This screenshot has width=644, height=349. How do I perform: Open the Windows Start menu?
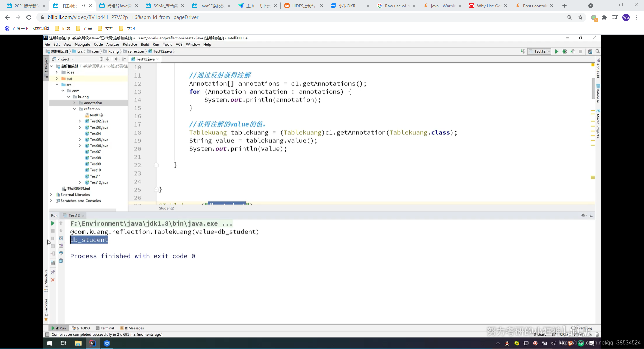click(x=50, y=343)
